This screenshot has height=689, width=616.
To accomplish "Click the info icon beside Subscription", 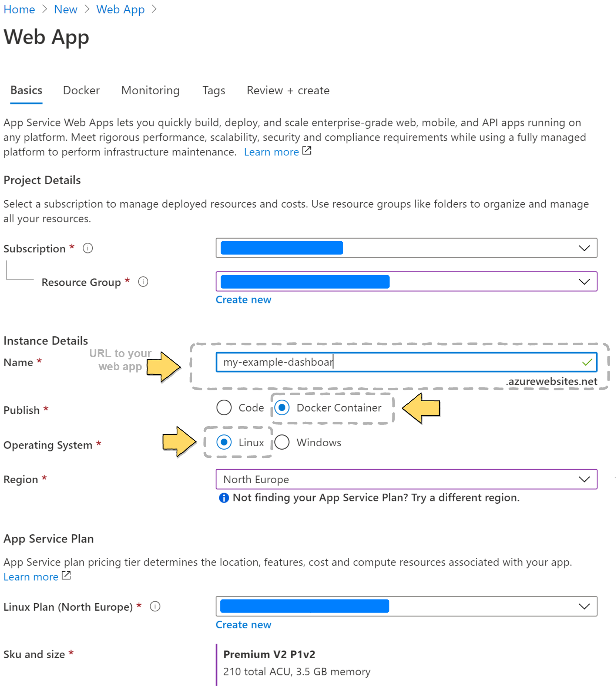I will point(88,248).
